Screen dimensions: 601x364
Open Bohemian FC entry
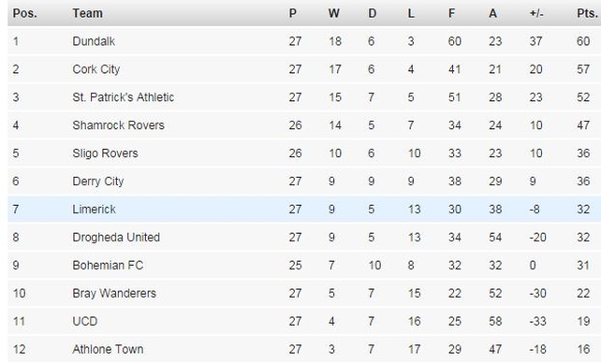[x=108, y=265]
